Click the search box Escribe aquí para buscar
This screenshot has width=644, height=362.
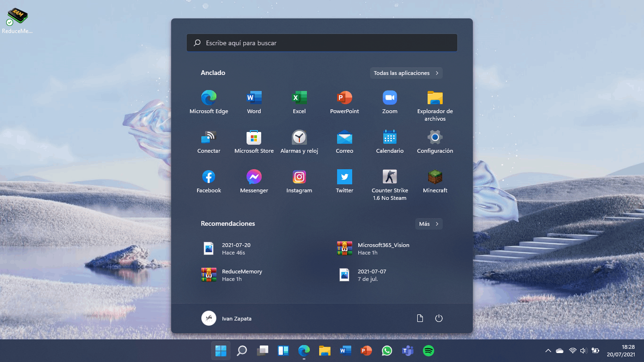[x=322, y=43]
